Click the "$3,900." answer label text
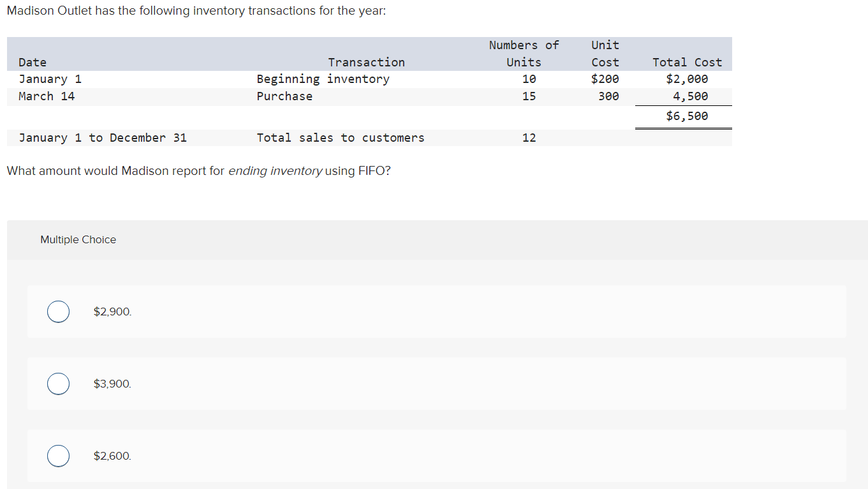Screen dimensions: 868x489 click(113, 384)
